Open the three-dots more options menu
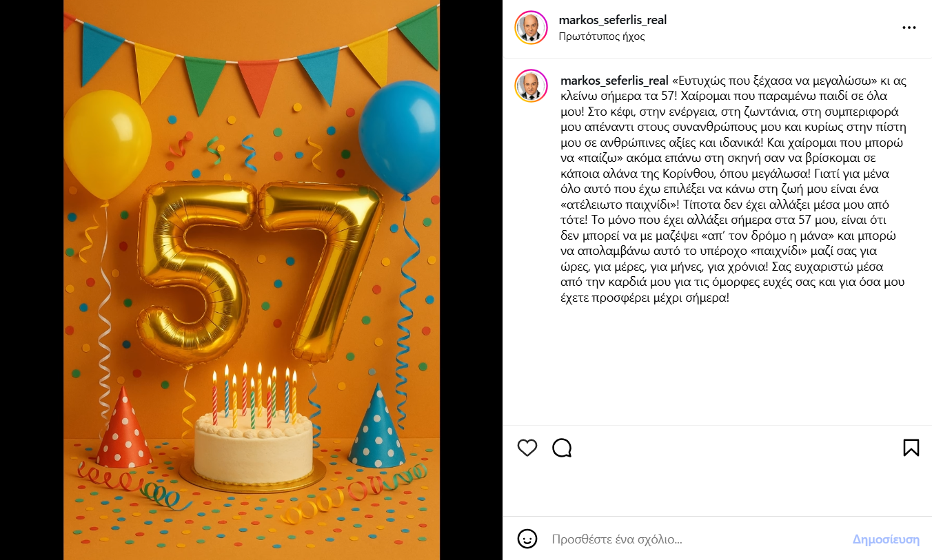 (909, 28)
